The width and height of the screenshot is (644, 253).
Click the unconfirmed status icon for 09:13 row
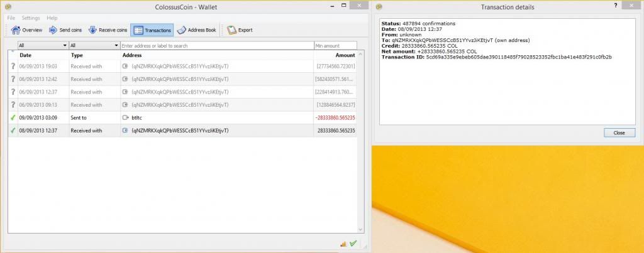click(13, 105)
